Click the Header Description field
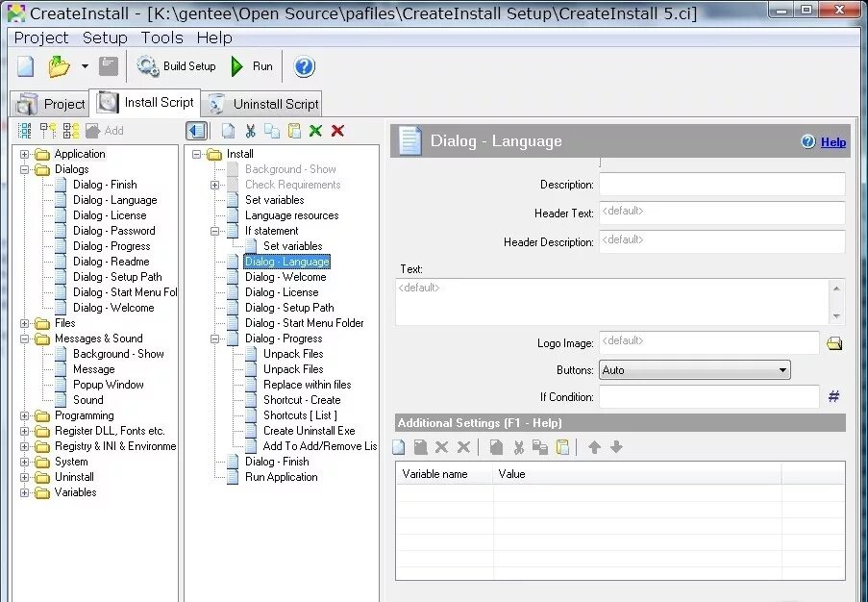868x602 pixels. coord(722,241)
